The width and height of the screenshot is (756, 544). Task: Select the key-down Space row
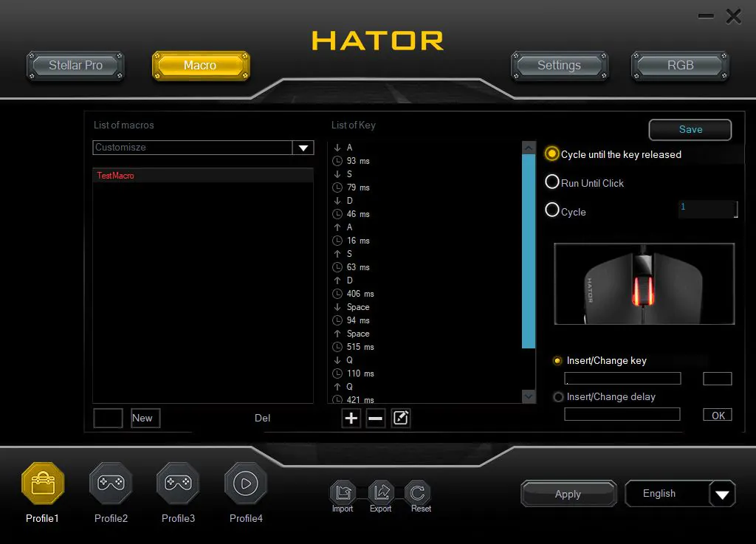426,307
